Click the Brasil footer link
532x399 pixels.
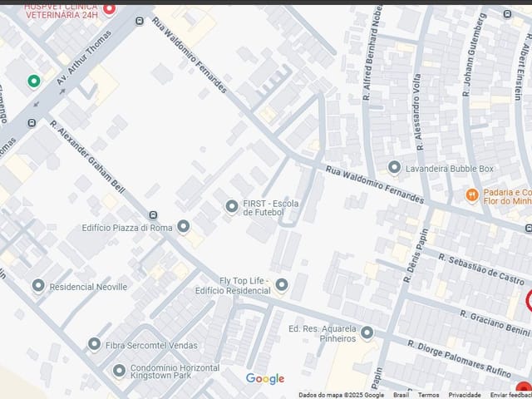tap(401, 395)
